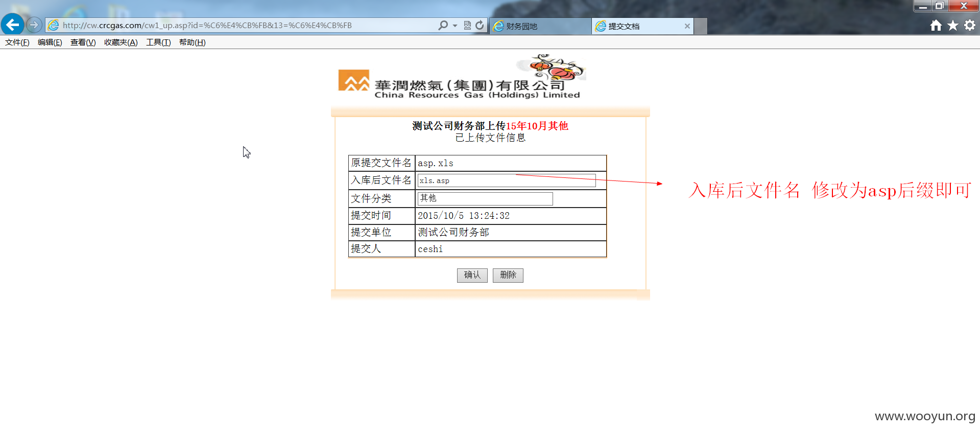Open the 文件(F) menu

pos(17,42)
